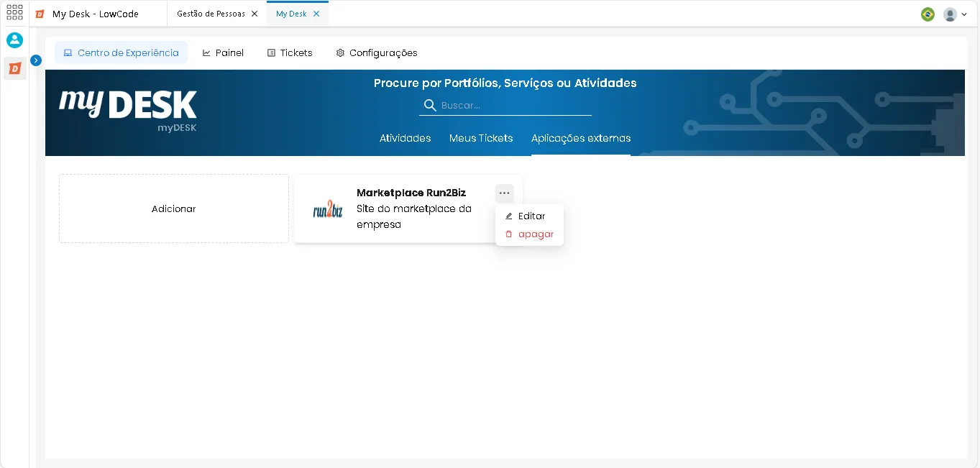Open Centro de Experiência section
The height and width of the screenshot is (468, 980).
(x=121, y=52)
